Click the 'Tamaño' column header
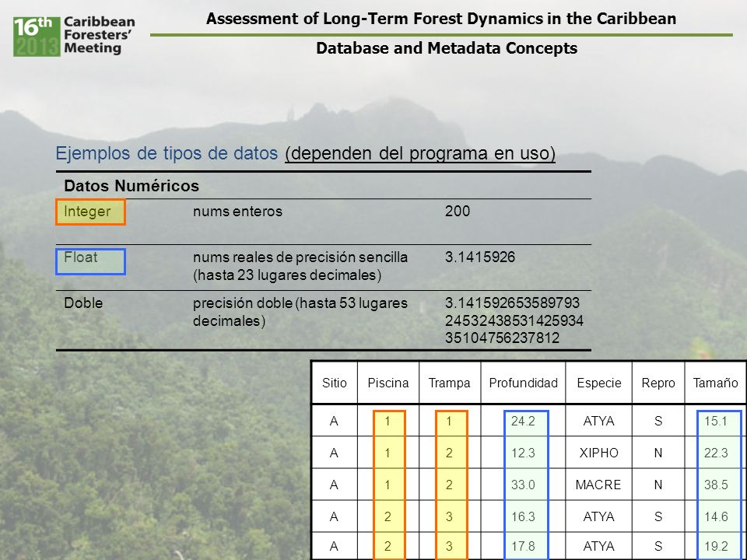Viewport: 747px width, 560px height. (x=716, y=383)
